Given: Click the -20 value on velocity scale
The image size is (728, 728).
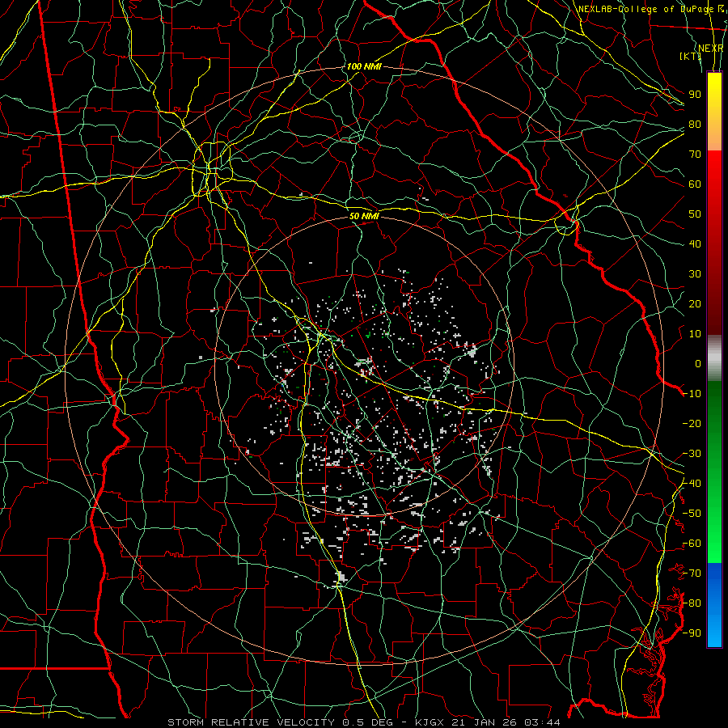Looking at the screenshot, I should (692, 424).
